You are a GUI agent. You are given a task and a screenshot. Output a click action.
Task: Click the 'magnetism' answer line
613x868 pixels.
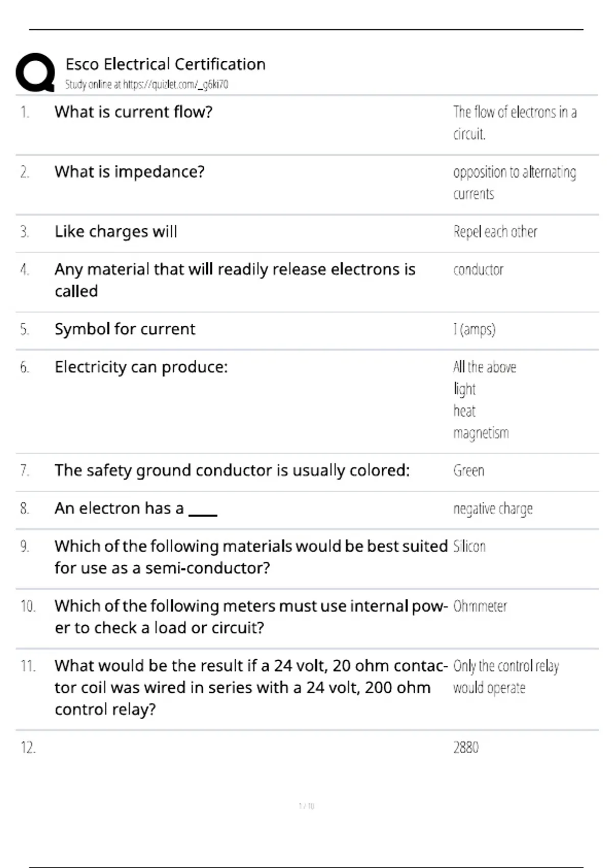[481, 433]
